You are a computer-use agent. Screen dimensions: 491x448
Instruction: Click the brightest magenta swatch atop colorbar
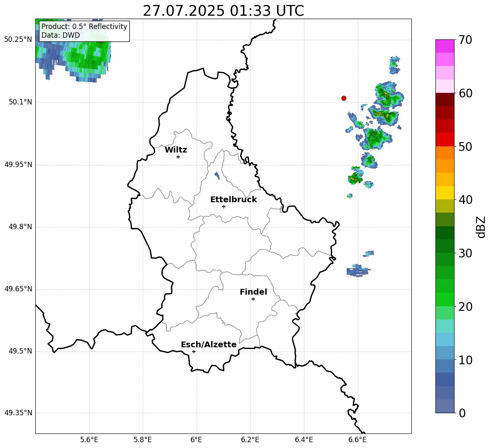coord(445,46)
